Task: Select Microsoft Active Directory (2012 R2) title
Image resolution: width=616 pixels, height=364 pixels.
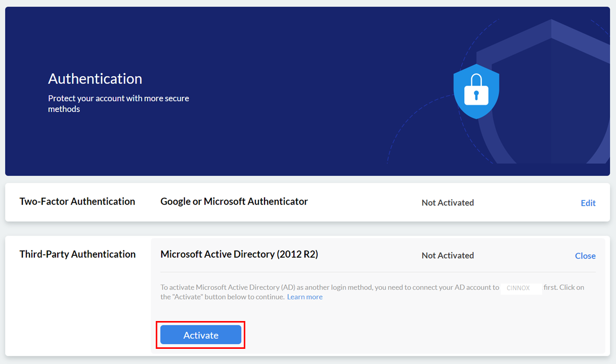Action: pos(239,254)
